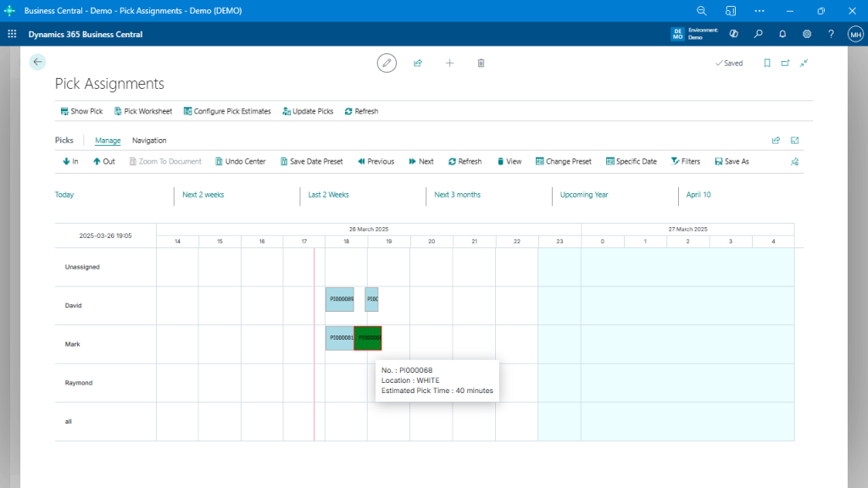Viewport: 868px width, 488px height.
Task: Click the Tell Me search magnifier
Action: coord(759,34)
